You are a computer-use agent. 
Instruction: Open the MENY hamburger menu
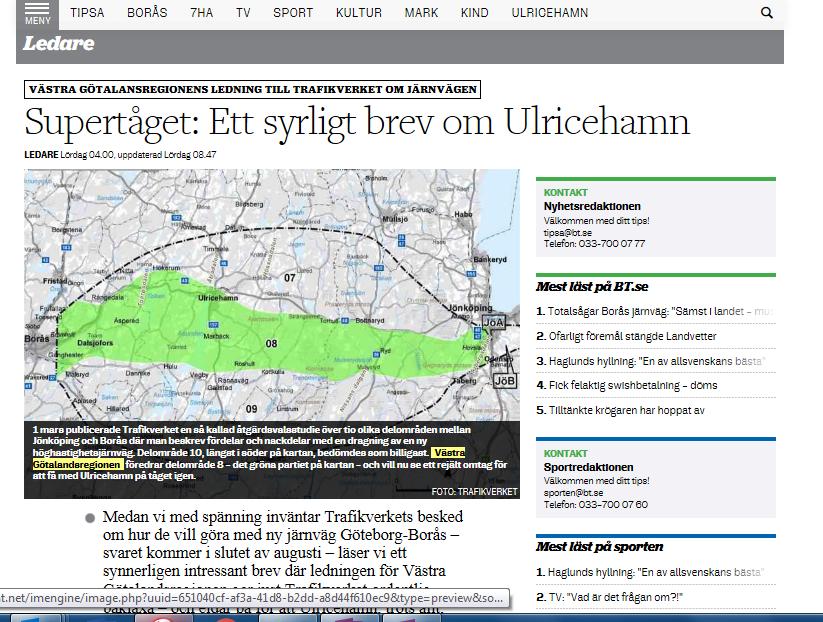(x=37, y=14)
